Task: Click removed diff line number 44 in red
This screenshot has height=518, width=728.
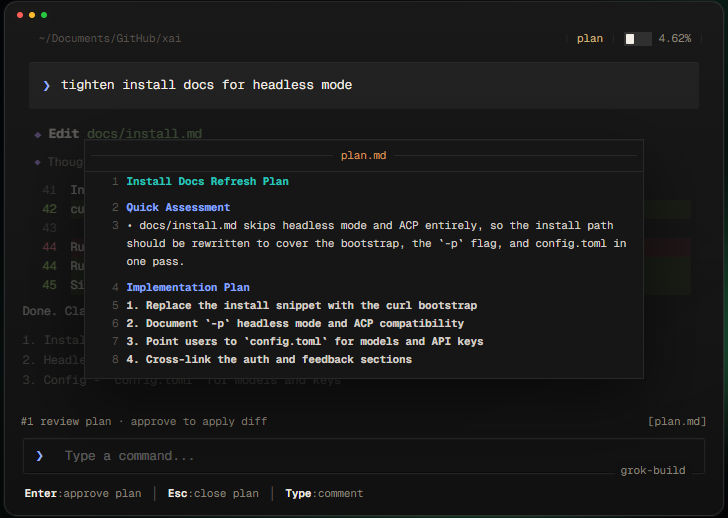Action: 49,247
